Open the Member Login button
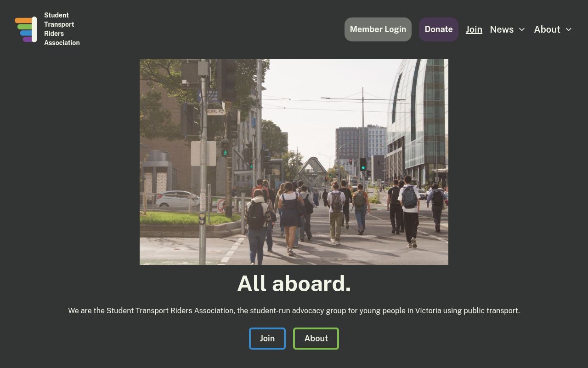 [x=378, y=29]
